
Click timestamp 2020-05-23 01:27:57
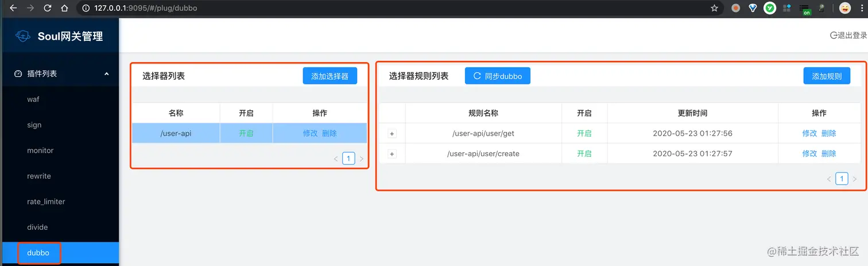(692, 153)
